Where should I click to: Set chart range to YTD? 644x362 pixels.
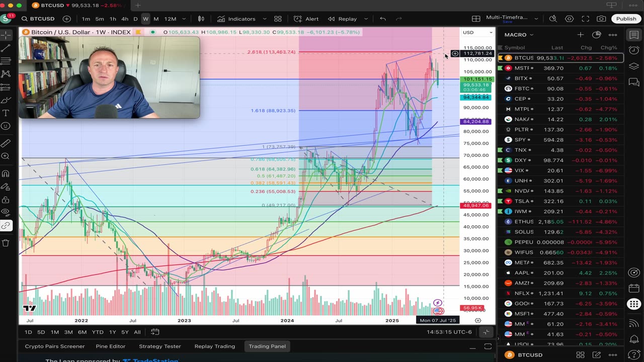(98, 332)
